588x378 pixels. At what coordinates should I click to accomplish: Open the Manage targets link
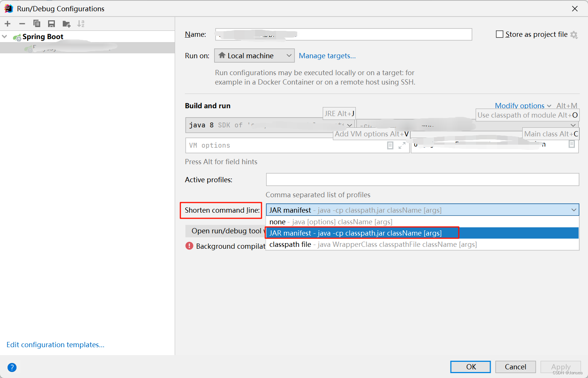pos(327,56)
